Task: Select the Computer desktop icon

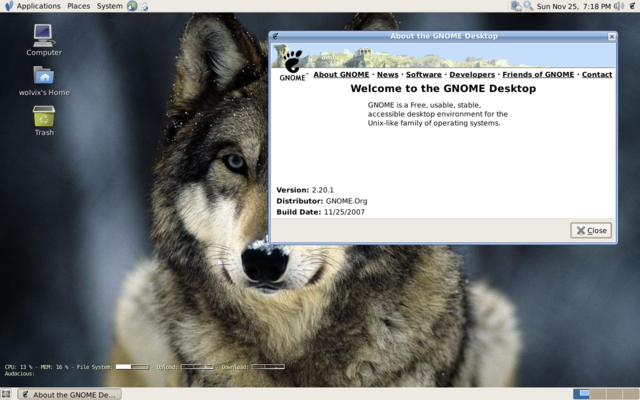Action: coord(44,40)
